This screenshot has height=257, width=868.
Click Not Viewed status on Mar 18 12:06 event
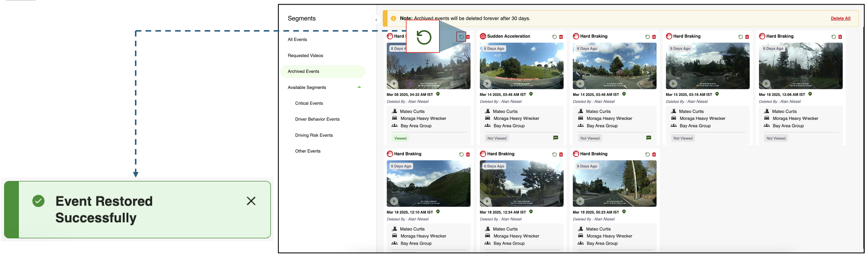pos(776,138)
